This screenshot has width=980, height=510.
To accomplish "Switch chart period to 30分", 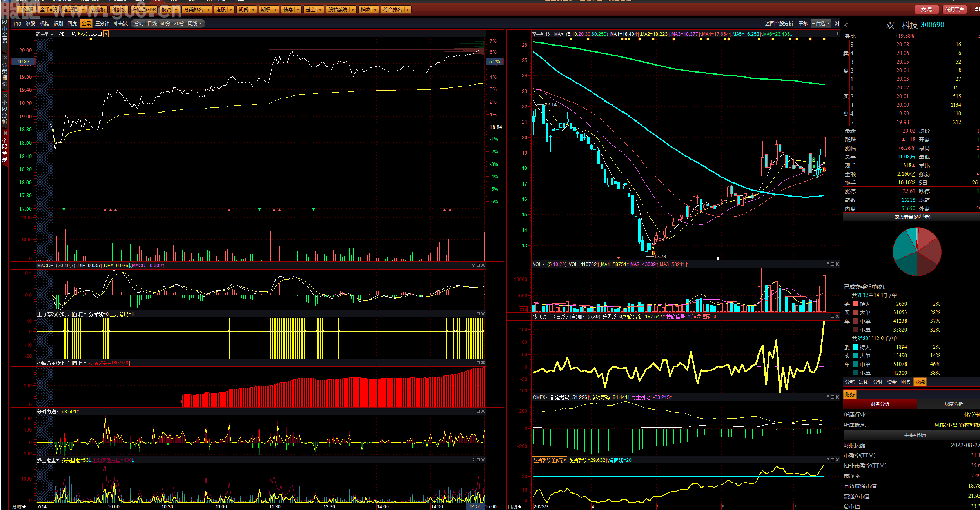I will point(179,24).
